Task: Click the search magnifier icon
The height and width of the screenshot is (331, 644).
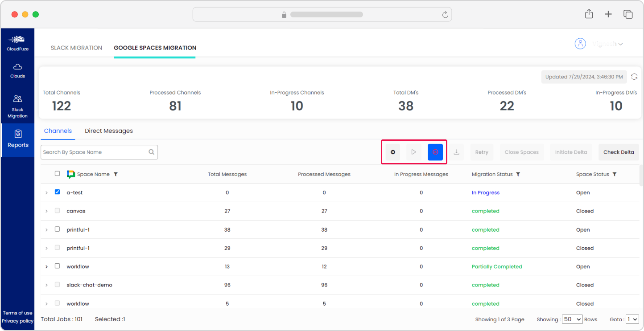Action: (152, 152)
